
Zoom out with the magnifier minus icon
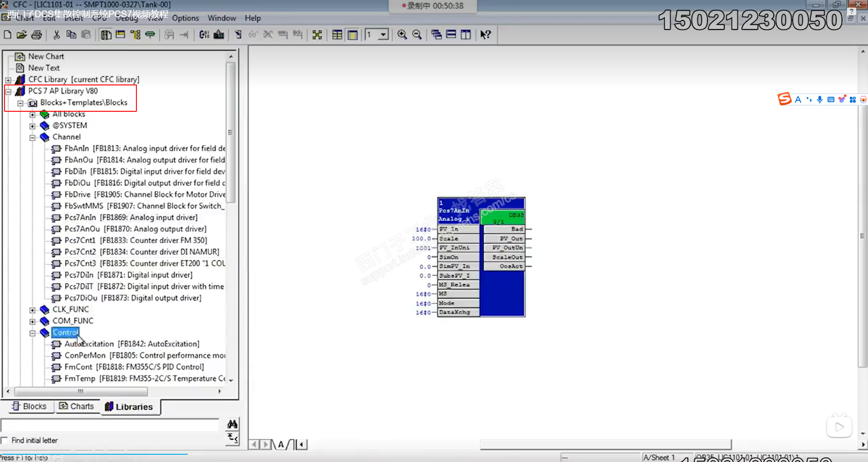click(x=417, y=35)
